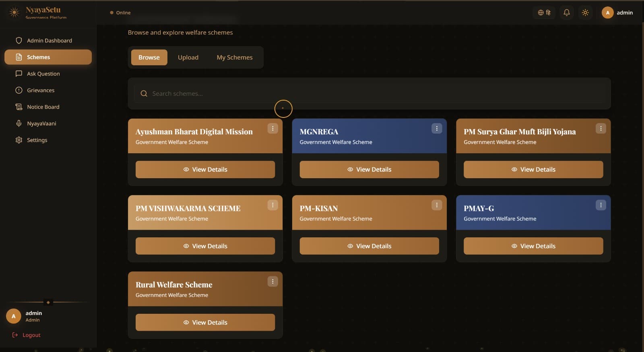
Task: Open options menu on Rural Welfare Scheme card
Action: coord(272,282)
